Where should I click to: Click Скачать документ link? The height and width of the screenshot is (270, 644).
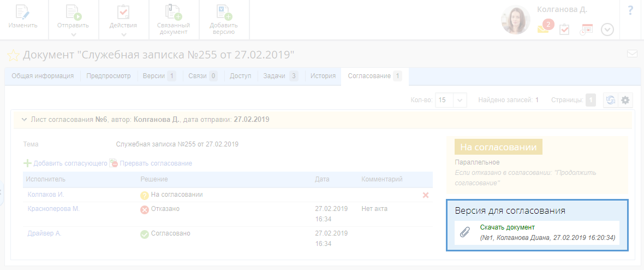[x=507, y=227]
